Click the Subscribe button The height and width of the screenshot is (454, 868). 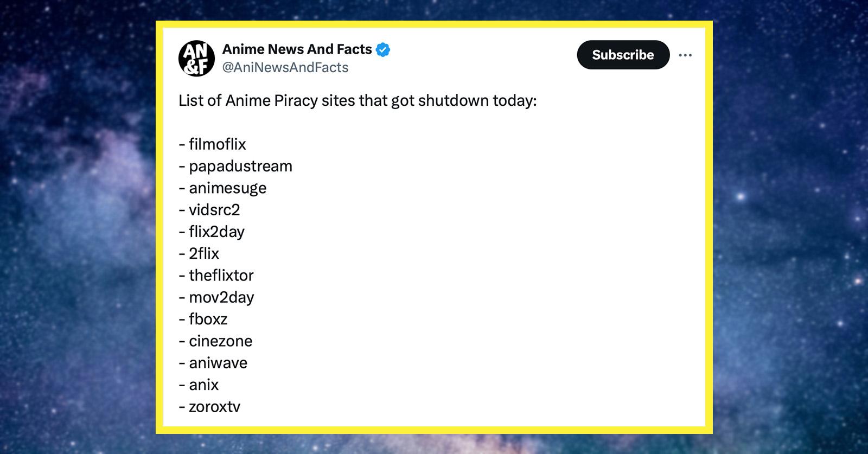pos(622,55)
